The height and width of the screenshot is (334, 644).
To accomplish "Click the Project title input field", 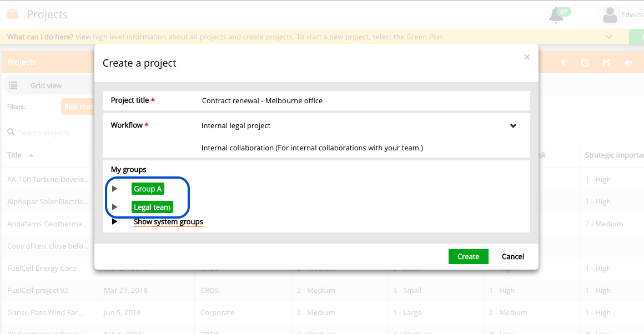I will coord(362,100).
